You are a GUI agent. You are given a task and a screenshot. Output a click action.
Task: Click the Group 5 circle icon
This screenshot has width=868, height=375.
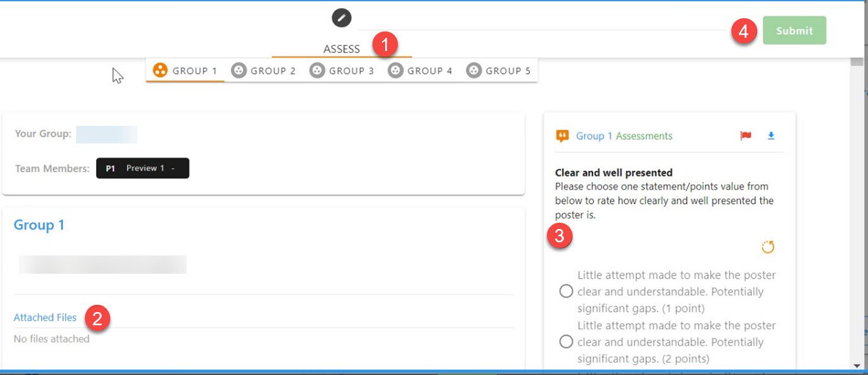point(473,70)
